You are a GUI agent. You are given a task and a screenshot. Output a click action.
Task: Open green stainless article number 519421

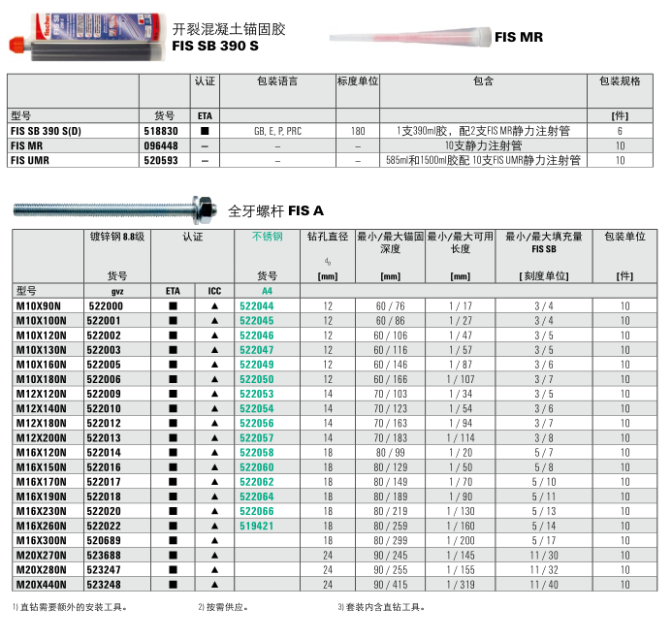pyautogui.click(x=257, y=527)
